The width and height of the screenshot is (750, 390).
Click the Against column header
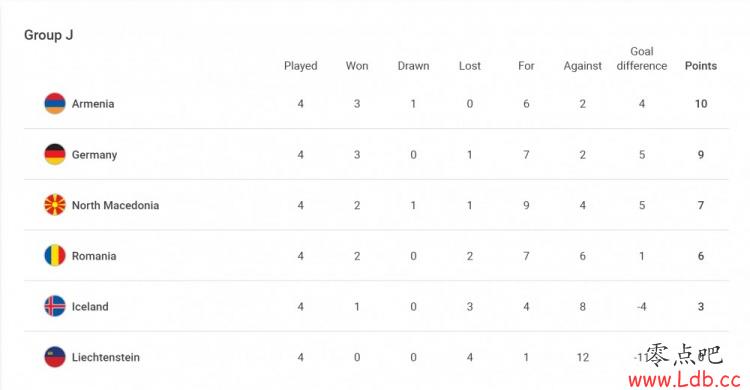tap(582, 66)
